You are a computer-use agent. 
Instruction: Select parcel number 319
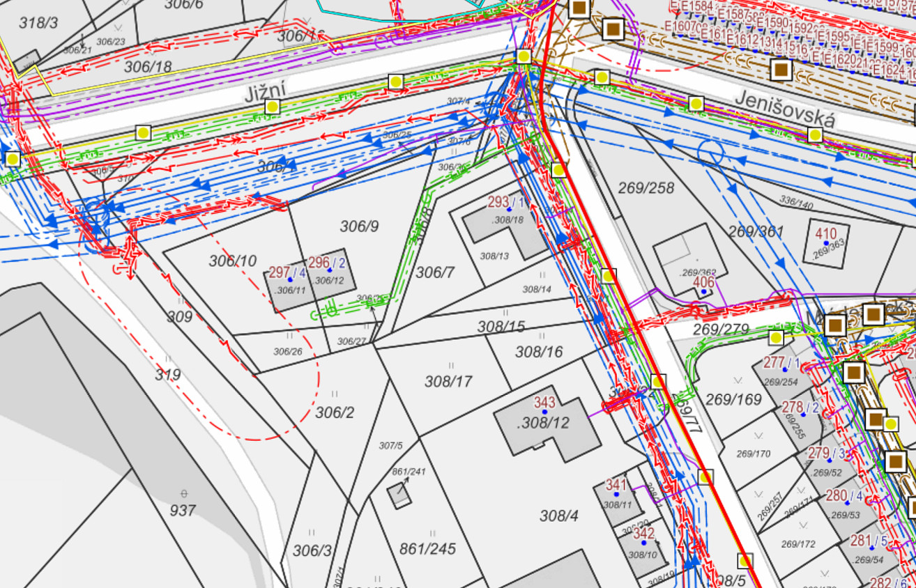click(168, 375)
